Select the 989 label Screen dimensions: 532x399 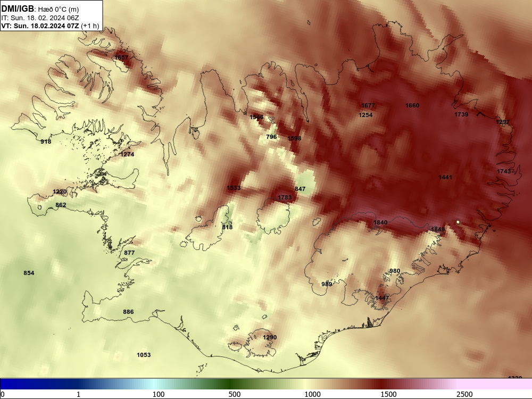coord(327,284)
